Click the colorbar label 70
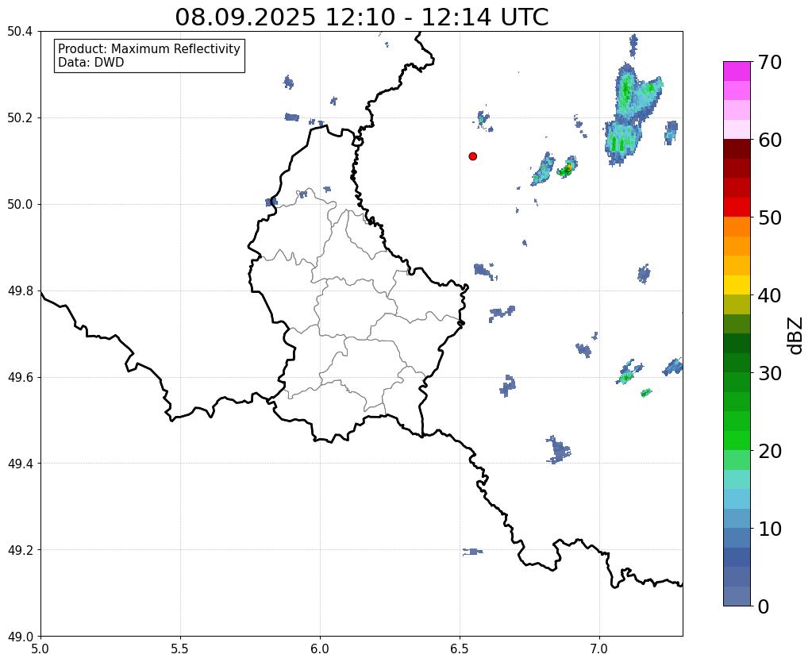Image resolution: width=812 pixels, height=662 pixels. tap(770, 62)
